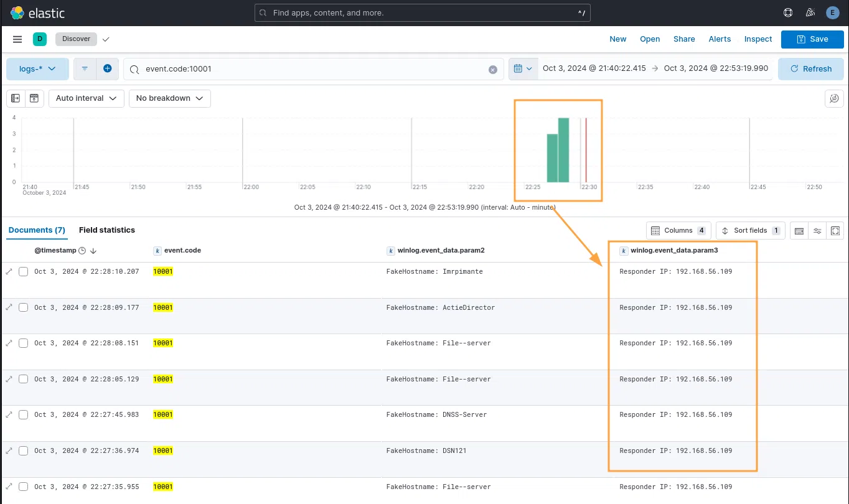Check the row with FakeHostname DNSS-Server
The width and height of the screenshot is (849, 504).
coord(24,414)
